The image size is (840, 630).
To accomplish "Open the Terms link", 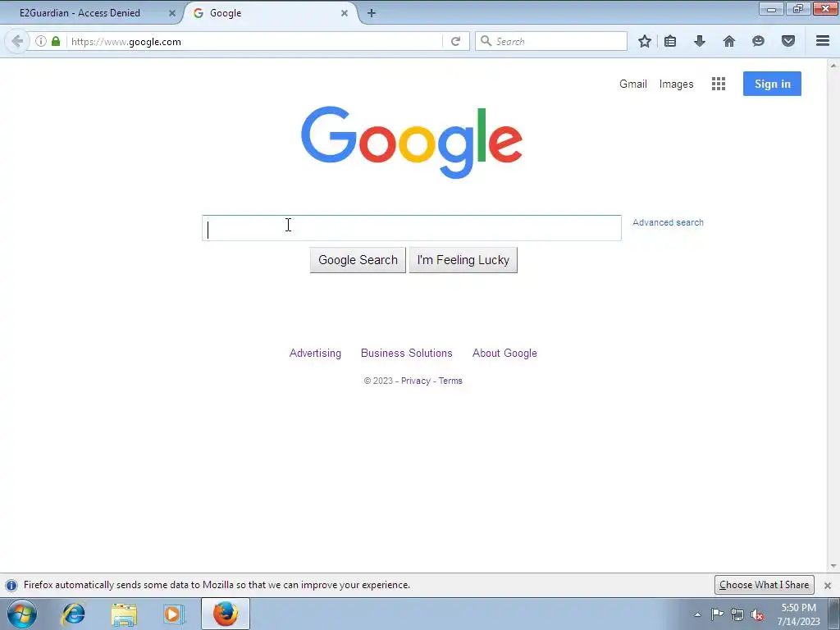I will [x=450, y=381].
